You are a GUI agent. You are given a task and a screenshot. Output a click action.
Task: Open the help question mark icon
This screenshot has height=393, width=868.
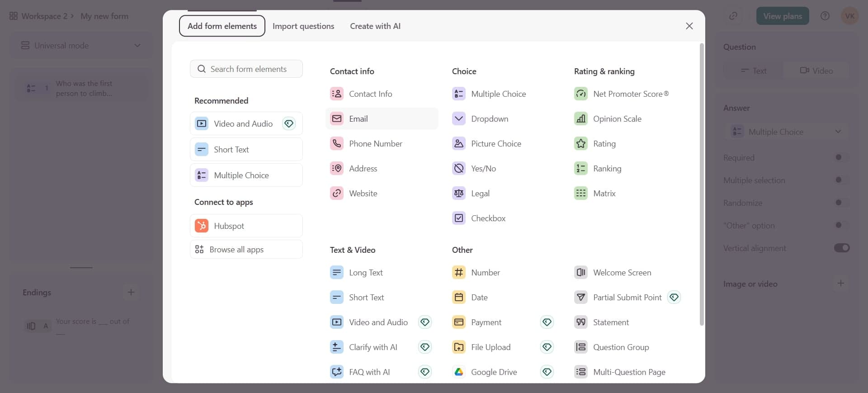825,16
